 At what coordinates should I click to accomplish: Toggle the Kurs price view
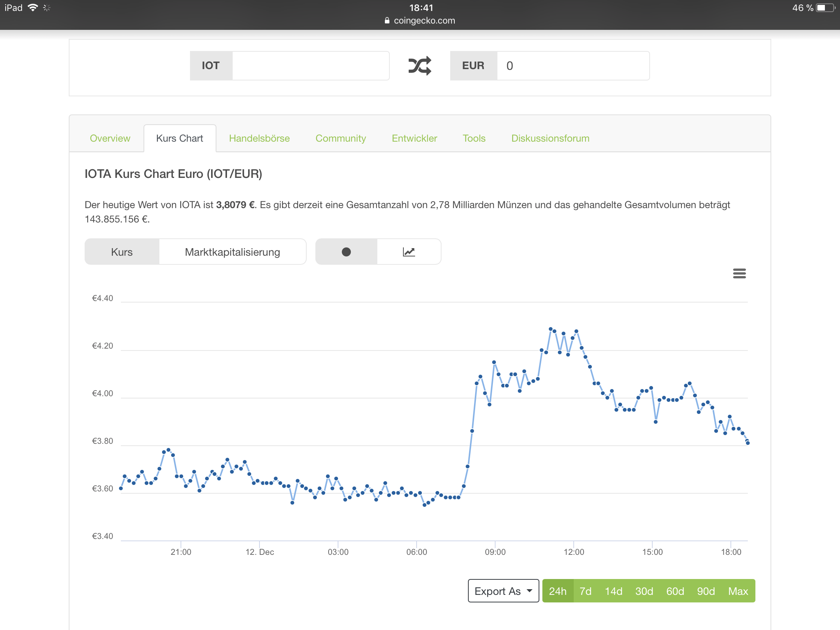pyautogui.click(x=122, y=252)
